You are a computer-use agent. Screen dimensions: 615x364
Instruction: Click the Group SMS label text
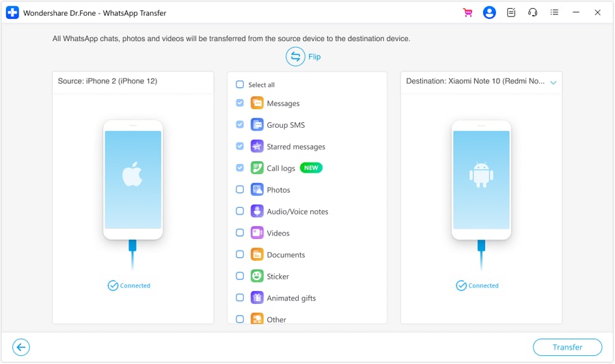pyautogui.click(x=286, y=125)
